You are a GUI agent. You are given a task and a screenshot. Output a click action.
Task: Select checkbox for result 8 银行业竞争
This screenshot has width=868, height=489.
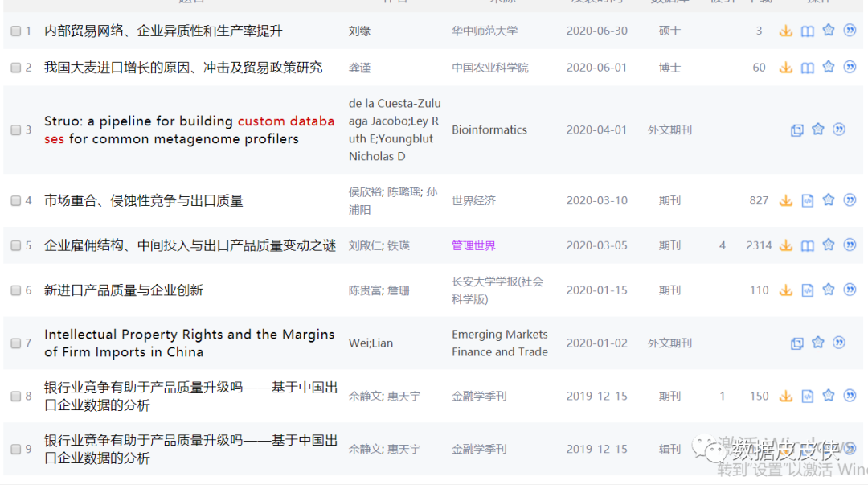(16, 397)
